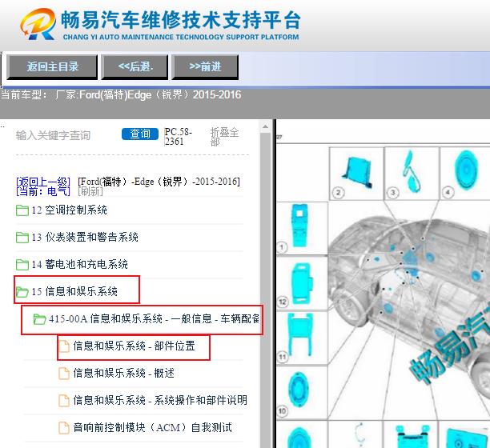This screenshot has height=448, width=490.
Task: Click scrollbar up arrow of tree panel
Action: [x=265, y=126]
